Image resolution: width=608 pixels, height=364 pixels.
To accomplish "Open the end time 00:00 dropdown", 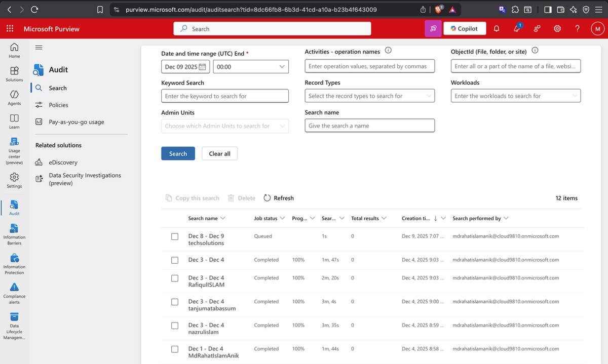I will click(x=251, y=67).
